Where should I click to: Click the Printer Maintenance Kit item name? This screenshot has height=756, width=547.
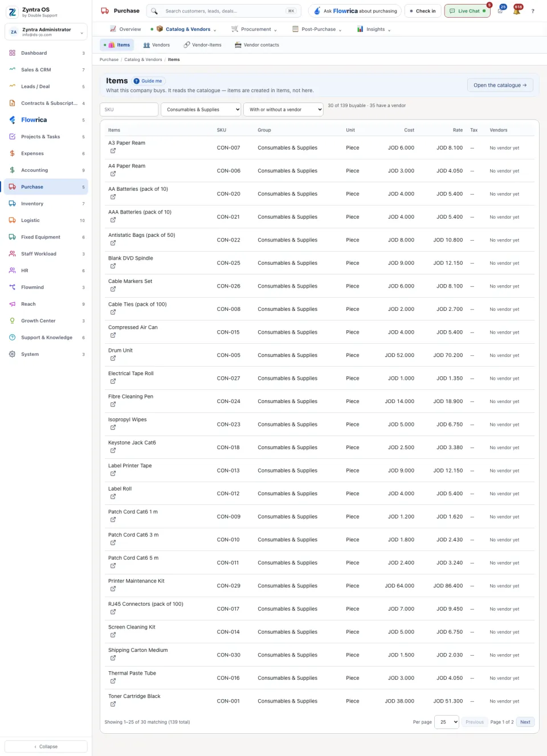pos(136,581)
